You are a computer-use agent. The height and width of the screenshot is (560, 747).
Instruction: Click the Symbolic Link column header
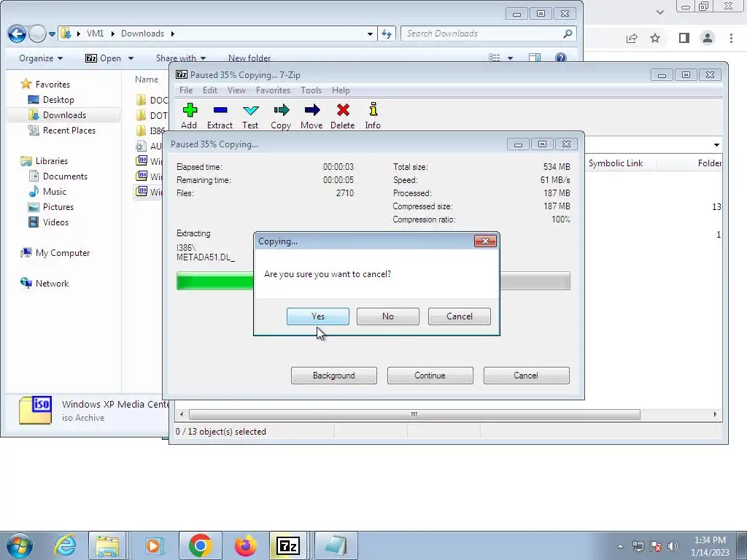pos(616,163)
